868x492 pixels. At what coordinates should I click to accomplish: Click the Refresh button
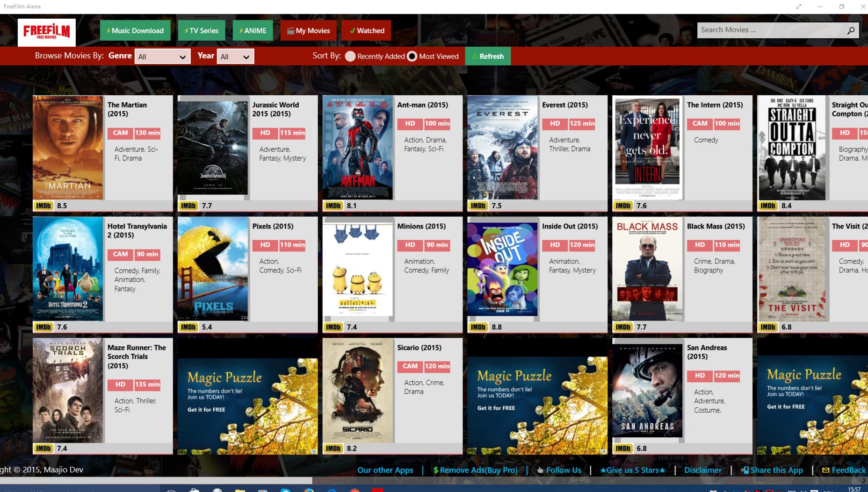click(x=488, y=56)
